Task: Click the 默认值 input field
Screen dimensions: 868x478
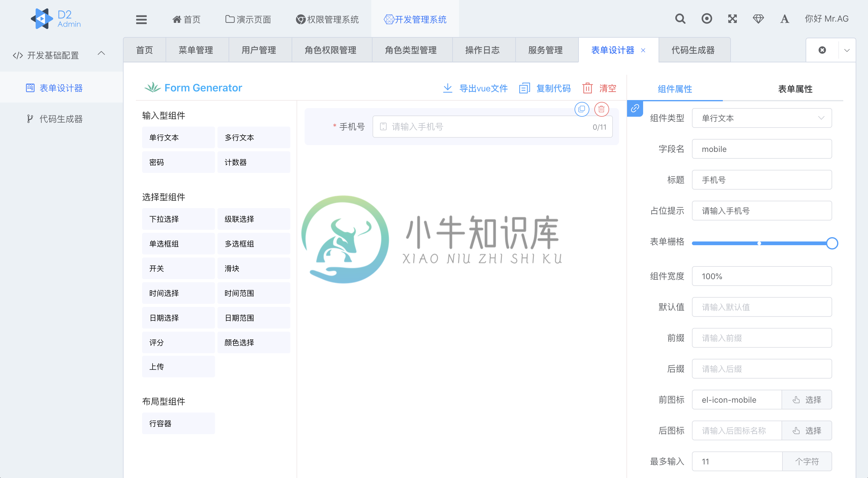Action: point(761,307)
